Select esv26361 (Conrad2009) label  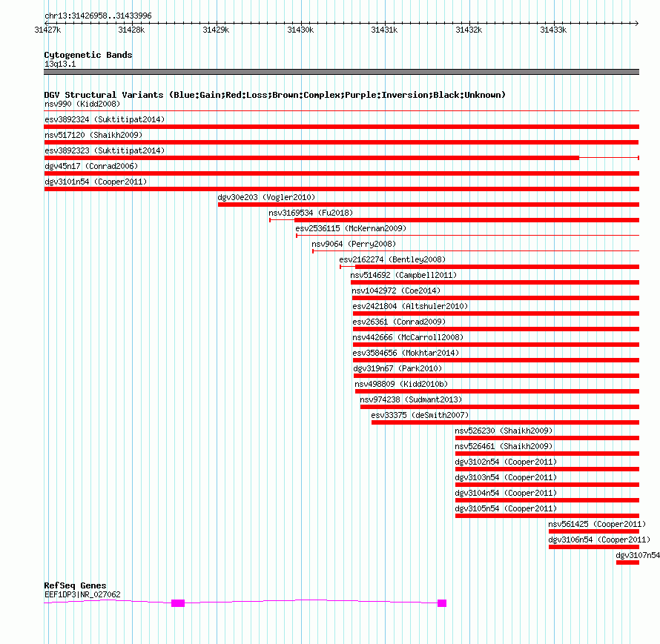pyautogui.click(x=399, y=322)
